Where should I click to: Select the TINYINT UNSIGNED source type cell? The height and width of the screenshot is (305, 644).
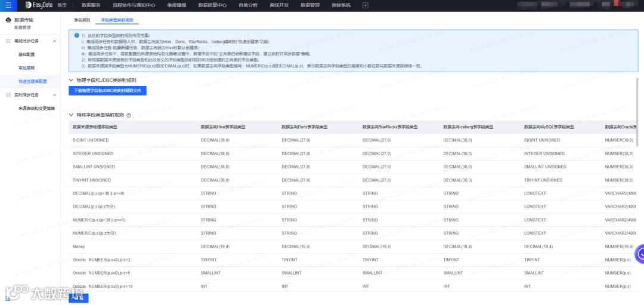[x=92, y=180]
